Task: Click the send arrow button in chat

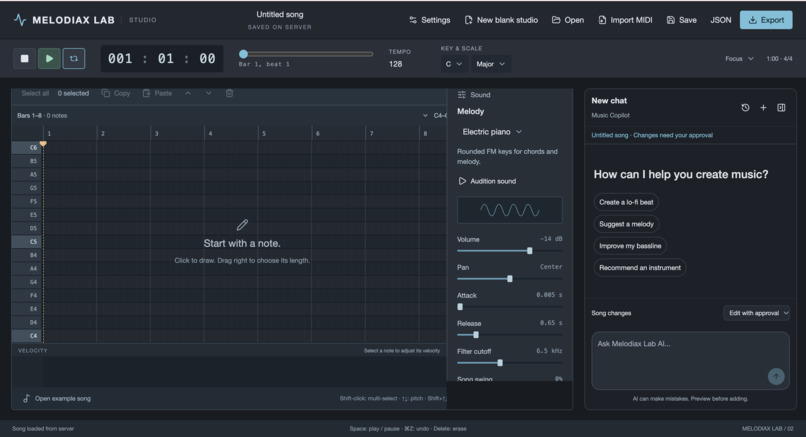Action: (776, 376)
